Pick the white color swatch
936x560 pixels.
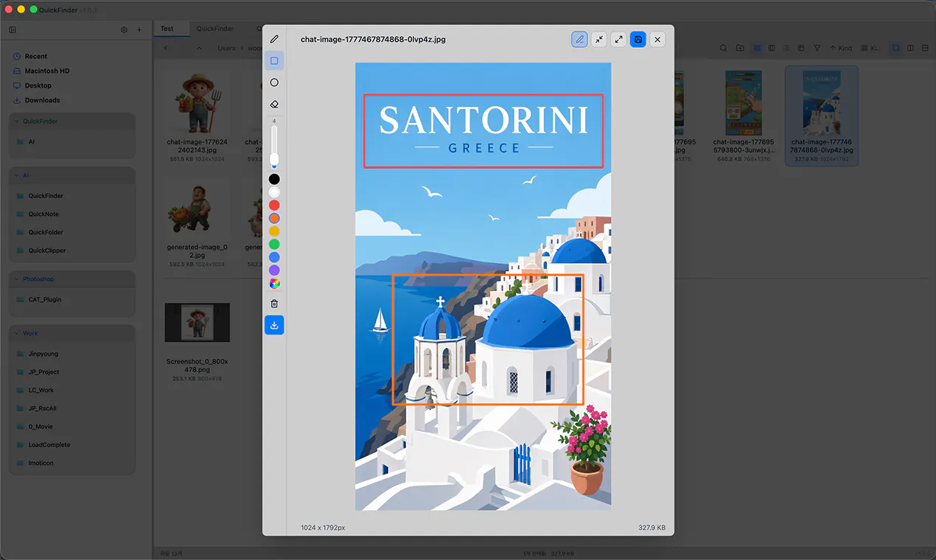point(274,192)
